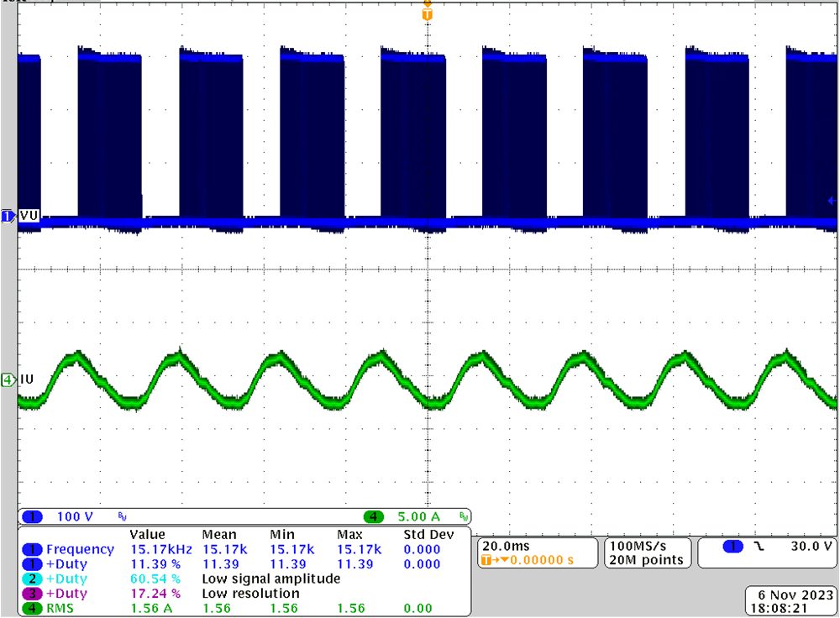The image size is (840, 618).
Task: Select channel 2 +Duty measurement badge
Action: [33, 579]
